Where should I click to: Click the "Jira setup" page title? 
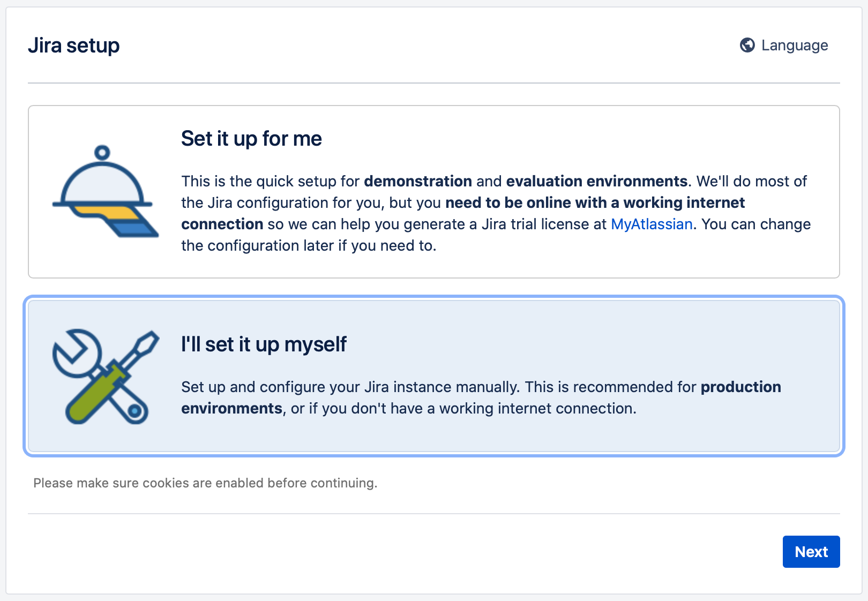(x=73, y=46)
